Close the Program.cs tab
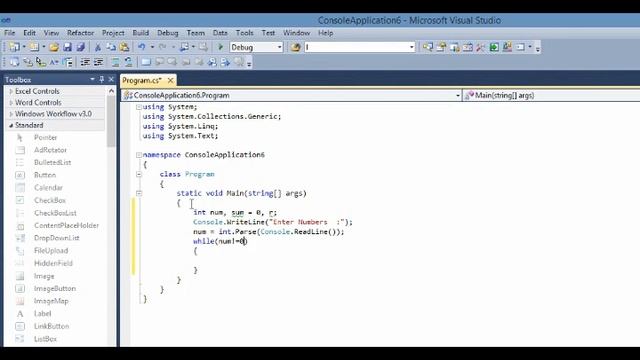The height and width of the screenshot is (360, 640). [x=171, y=80]
